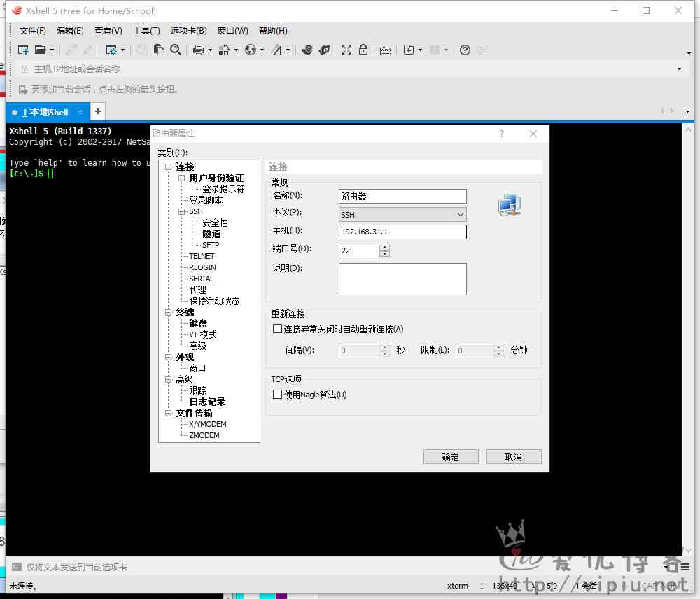Click the 确定 button
The image size is (700, 599).
coord(451,457)
